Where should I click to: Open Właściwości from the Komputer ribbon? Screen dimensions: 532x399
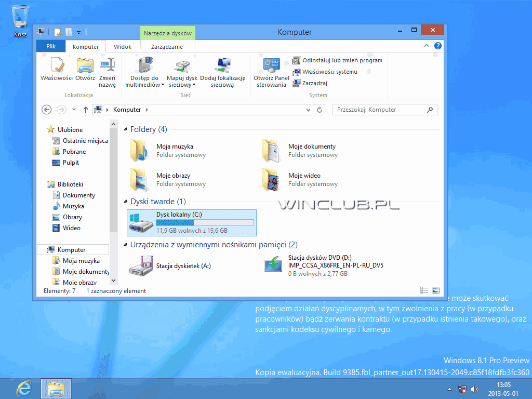[57, 70]
